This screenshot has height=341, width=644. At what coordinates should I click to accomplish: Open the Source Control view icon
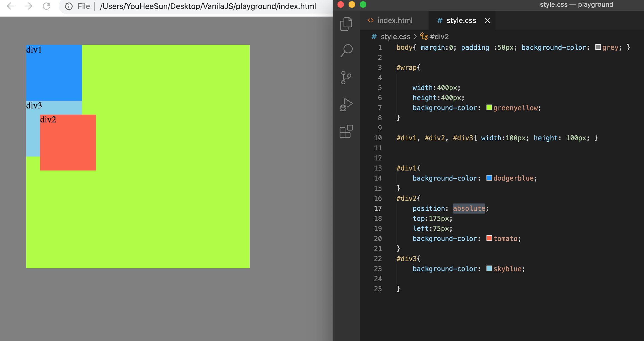[x=346, y=77]
